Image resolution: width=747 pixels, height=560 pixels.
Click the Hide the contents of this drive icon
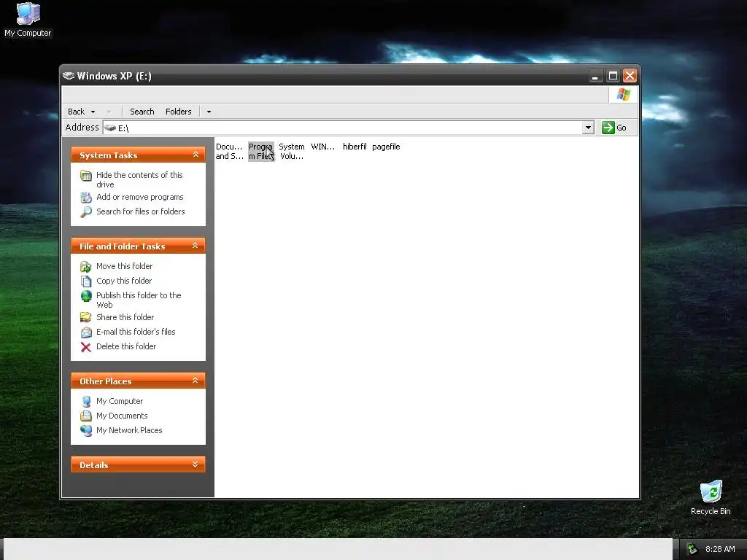[86, 176]
